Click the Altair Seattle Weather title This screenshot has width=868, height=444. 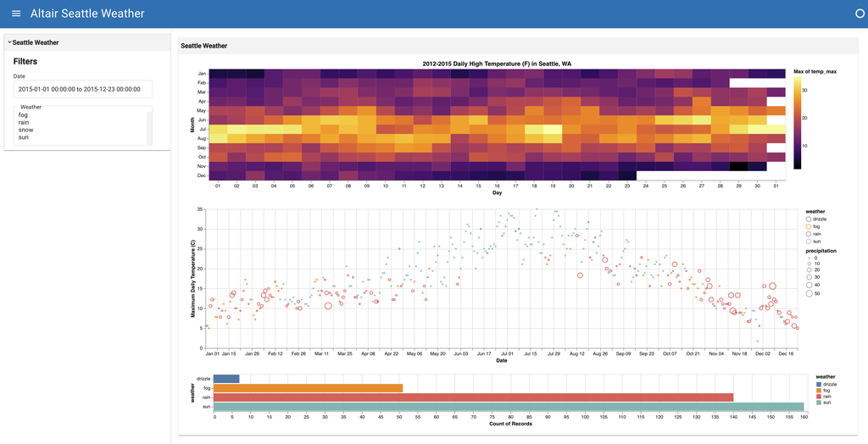(x=87, y=14)
